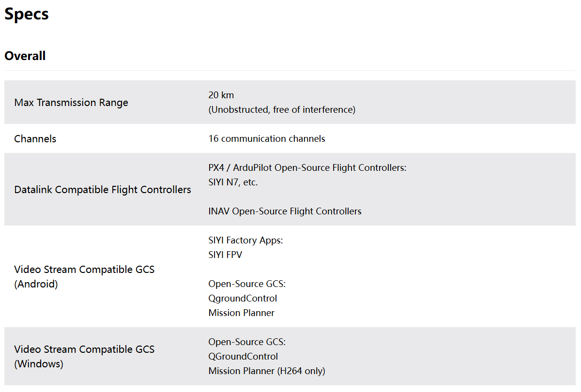This screenshot has width=581, height=392.
Task: Click Open-Source GCS in the Android row
Action: coord(247,284)
